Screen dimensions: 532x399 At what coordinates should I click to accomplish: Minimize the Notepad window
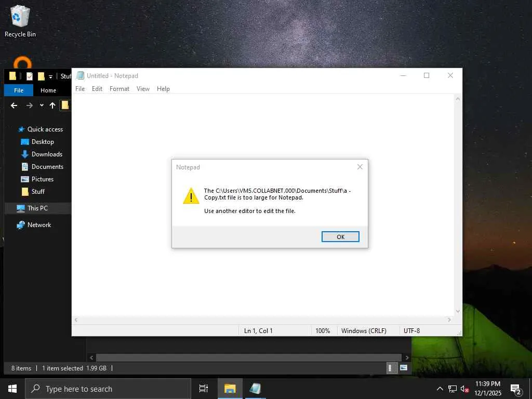tap(403, 75)
